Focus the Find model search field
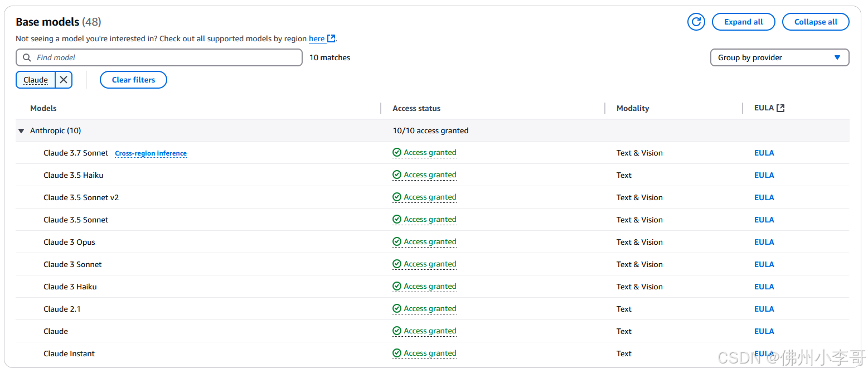The width and height of the screenshot is (868, 373). point(159,57)
